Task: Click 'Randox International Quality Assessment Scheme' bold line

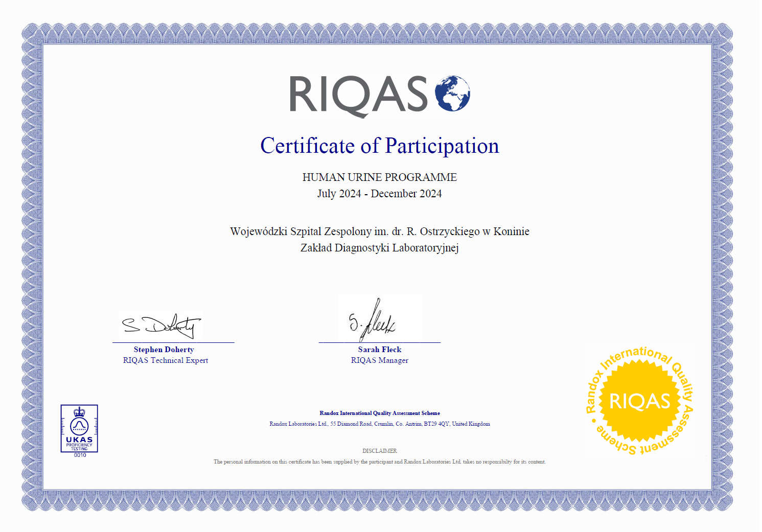Action: pyautogui.click(x=380, y=413)
